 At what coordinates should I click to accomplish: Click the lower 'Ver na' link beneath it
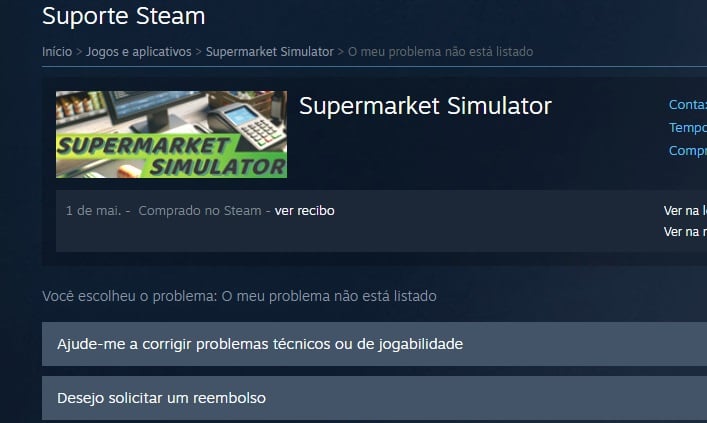(x=685, y=232)
